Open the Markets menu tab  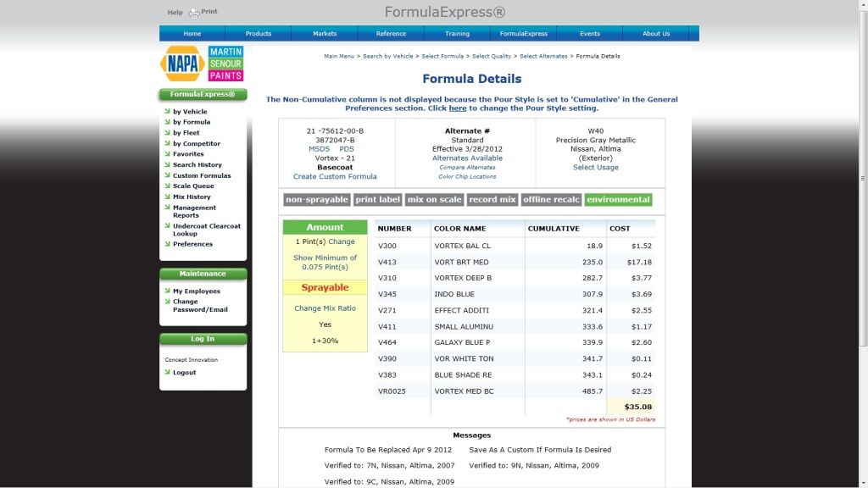(325, 33)
